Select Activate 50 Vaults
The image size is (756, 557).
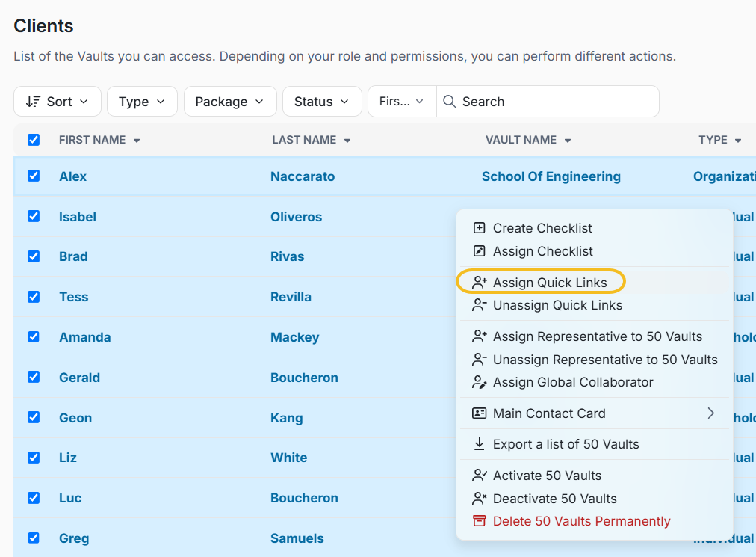(594, 476)
